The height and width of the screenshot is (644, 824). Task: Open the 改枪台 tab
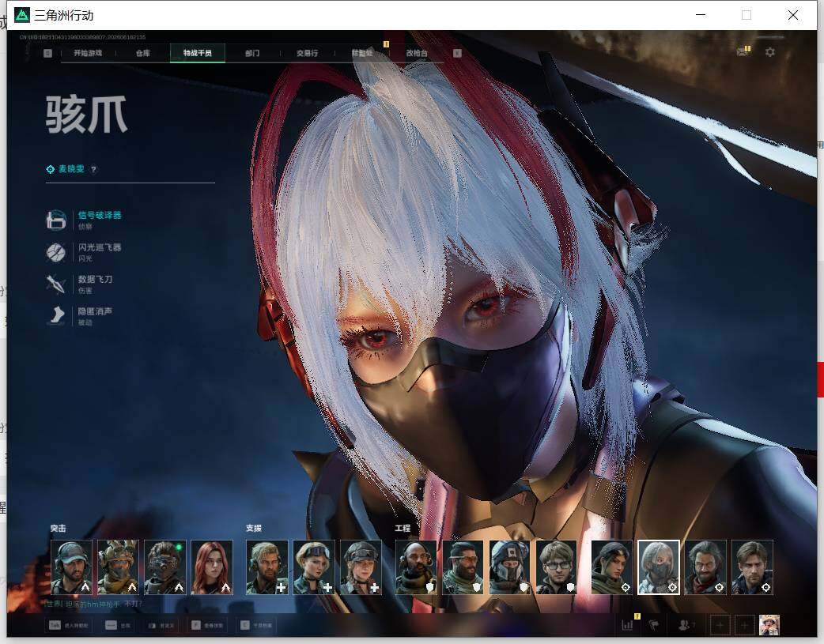[417, 53]
